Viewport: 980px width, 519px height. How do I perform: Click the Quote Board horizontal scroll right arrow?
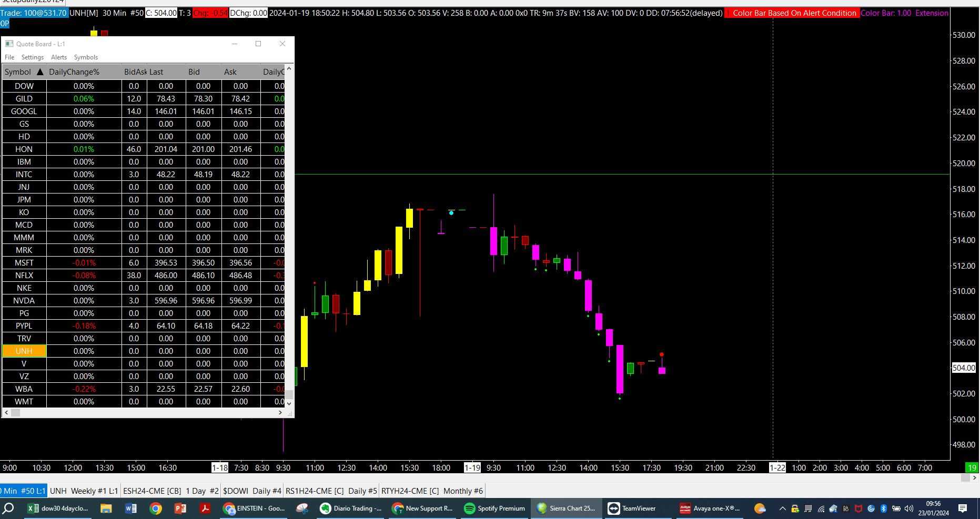click(x=280, y=413)
